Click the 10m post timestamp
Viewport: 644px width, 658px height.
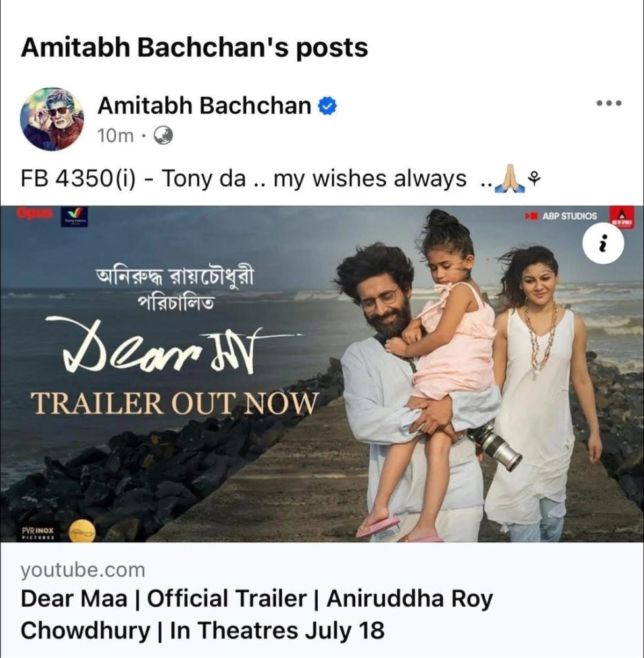click(x=115, y=136)
